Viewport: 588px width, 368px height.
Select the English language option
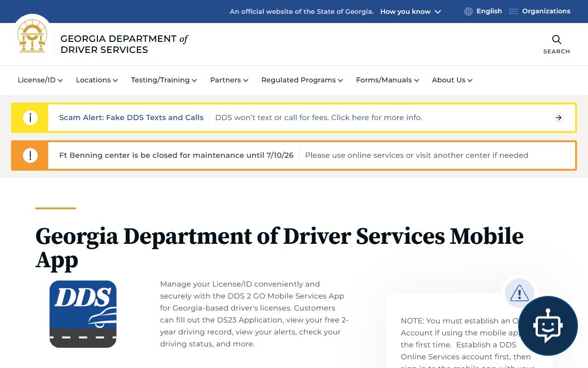[x=489, y=11]
